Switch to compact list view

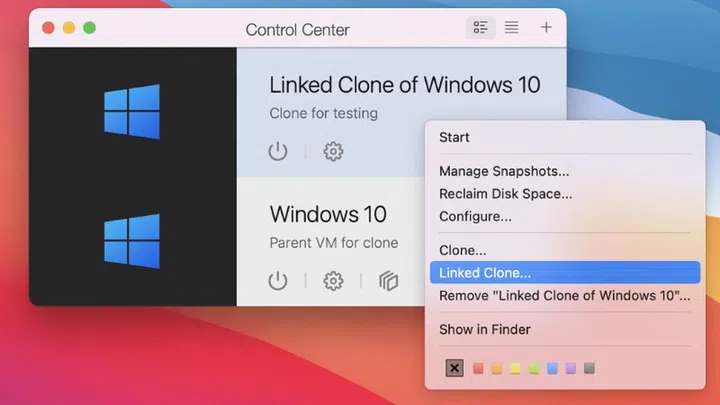point(512,28)
